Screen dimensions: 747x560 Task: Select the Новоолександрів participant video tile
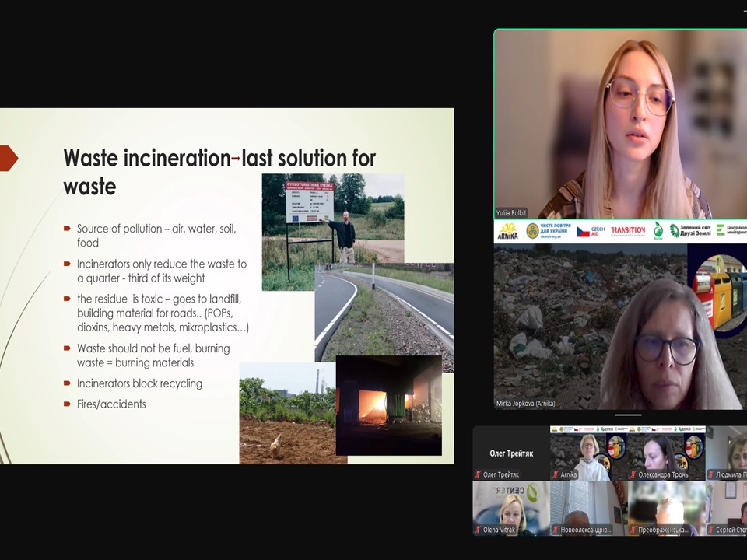coord(589,508)
